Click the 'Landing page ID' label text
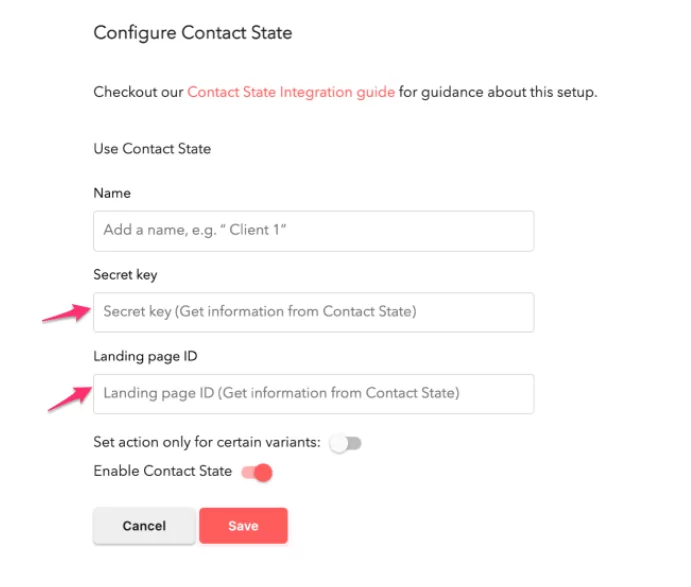 point(146,357)
